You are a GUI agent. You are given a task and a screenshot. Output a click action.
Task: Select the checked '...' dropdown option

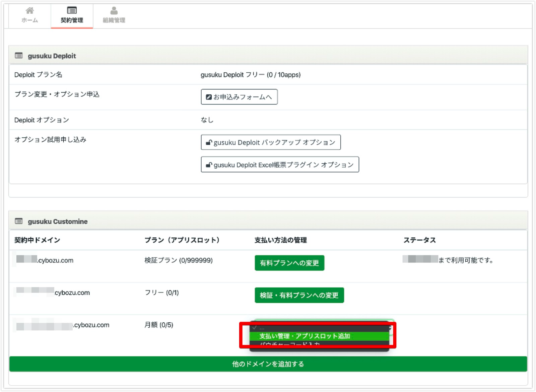click(x=319, y=328)
